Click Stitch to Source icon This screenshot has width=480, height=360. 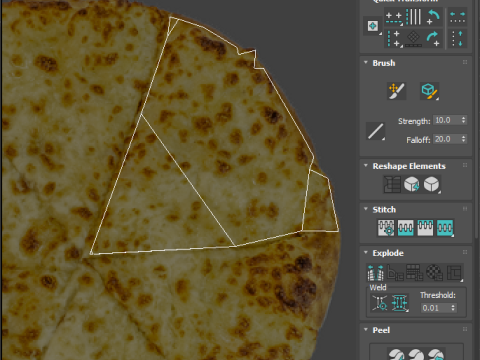pyautogui.click(x=425, y=228)
